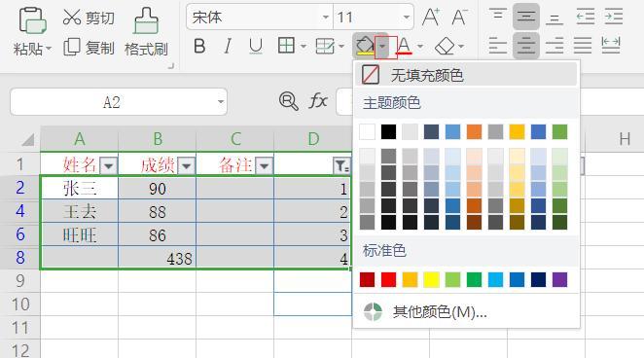Screen dimensions: 644x358
Task: Choose No Fill Color (无填充颜色)
Action: pos(466,75)
